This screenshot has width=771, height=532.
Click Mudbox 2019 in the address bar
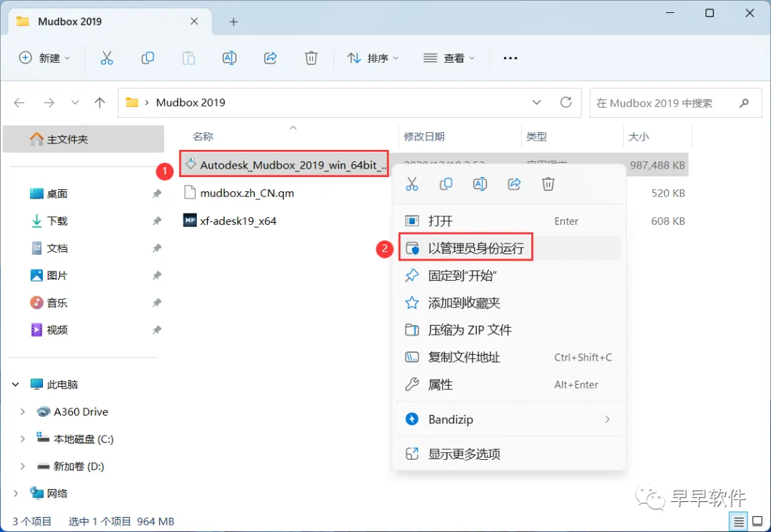tap(191, 102)
